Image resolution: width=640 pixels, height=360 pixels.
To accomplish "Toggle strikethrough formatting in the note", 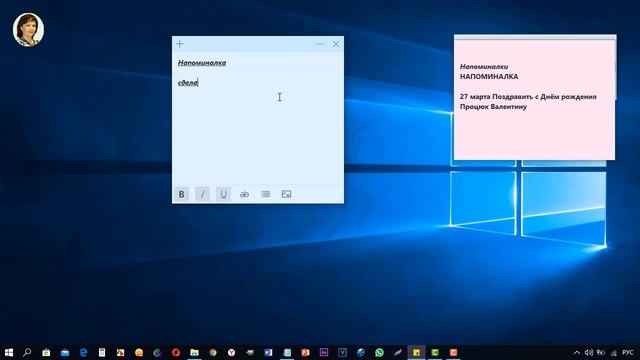I will (244, 194).
